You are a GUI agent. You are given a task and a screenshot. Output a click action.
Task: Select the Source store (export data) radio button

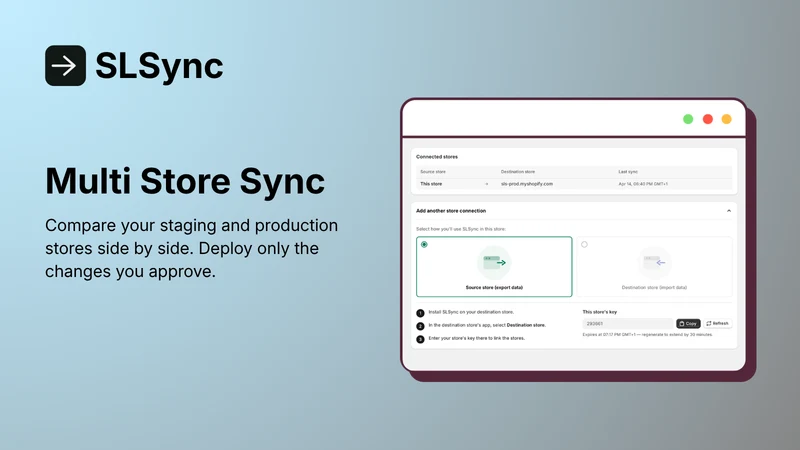(x=424, y=244)
